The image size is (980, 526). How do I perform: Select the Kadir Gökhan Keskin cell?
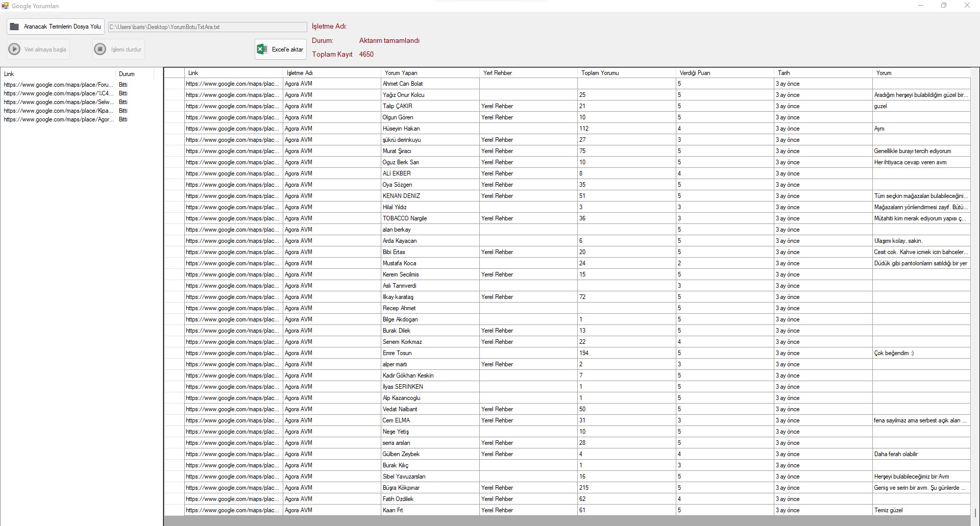point(430,375)
